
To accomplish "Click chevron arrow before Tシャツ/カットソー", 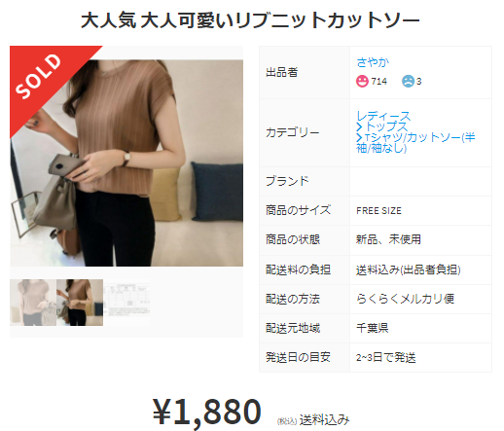I will point(359,137).
